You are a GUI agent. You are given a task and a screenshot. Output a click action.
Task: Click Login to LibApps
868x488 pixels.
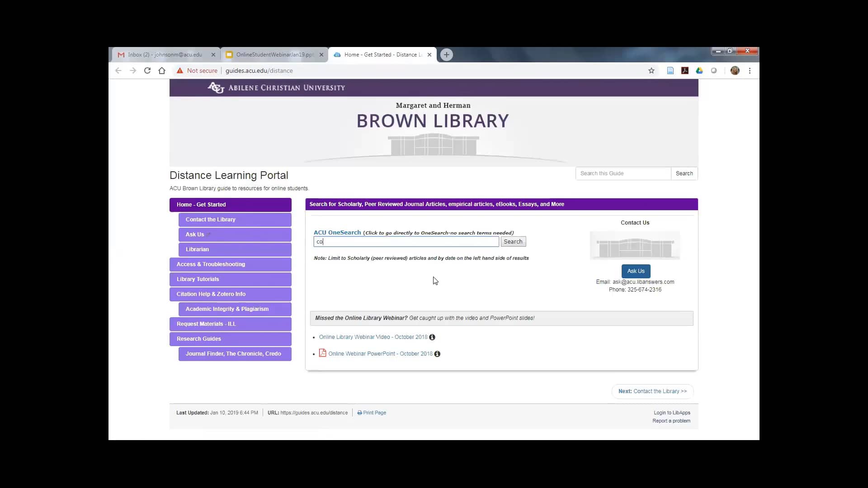[671, 412]
